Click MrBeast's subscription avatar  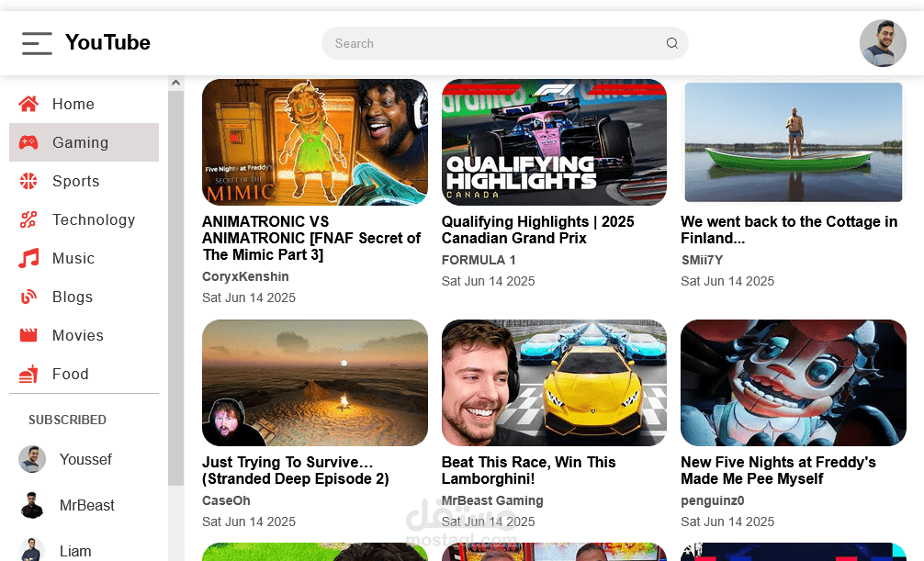(32, 505)
